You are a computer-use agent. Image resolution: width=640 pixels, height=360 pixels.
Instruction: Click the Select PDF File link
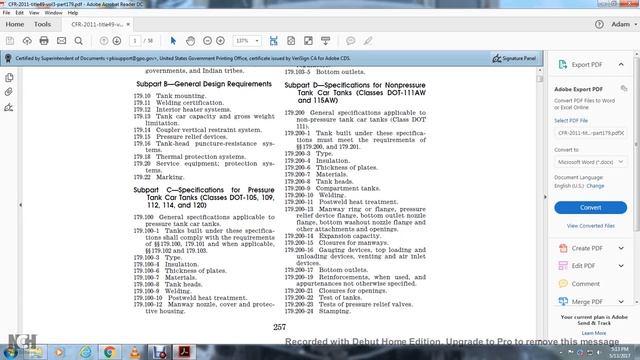(571, 120)
